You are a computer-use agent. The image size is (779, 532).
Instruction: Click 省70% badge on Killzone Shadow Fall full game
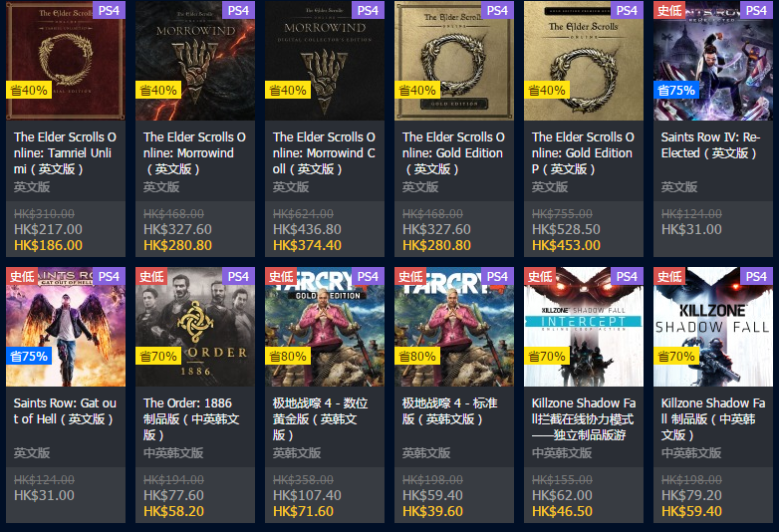click(676, 356)
